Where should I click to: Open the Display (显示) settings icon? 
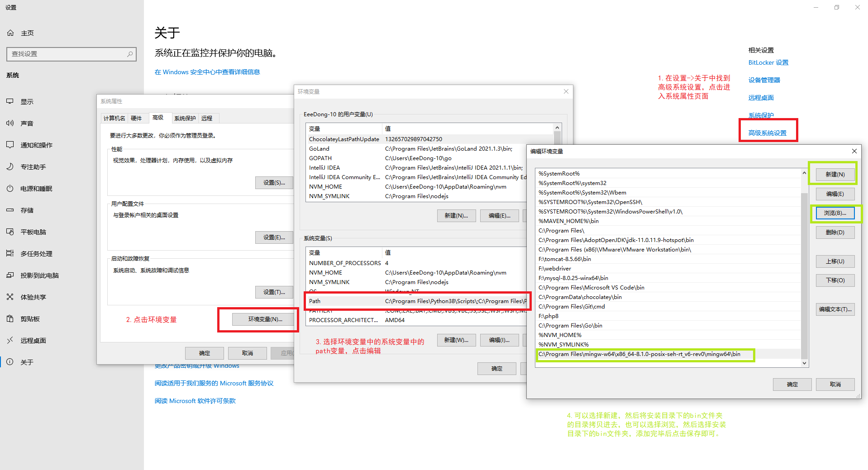click(x=10, y=102)
